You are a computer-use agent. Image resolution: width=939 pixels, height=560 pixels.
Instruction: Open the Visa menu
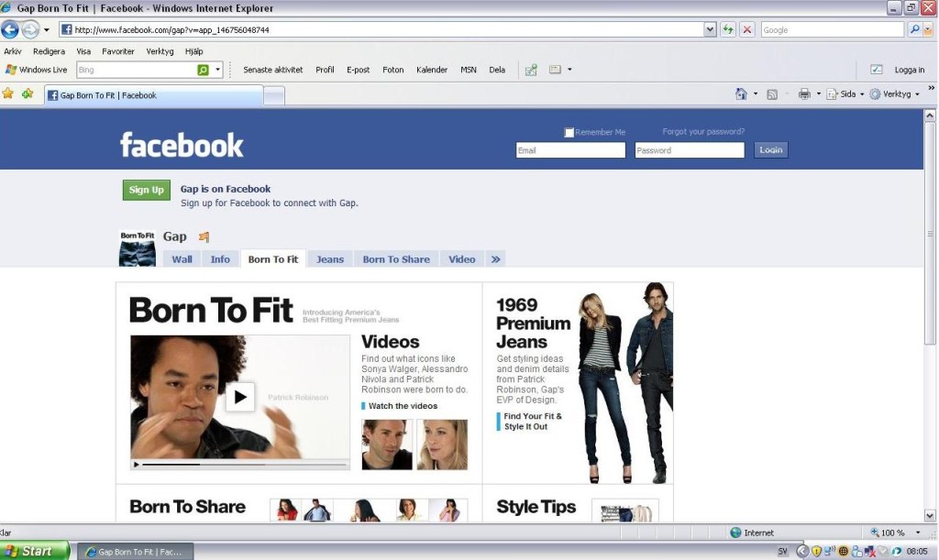pyautogui.click(x=83, y=51)
